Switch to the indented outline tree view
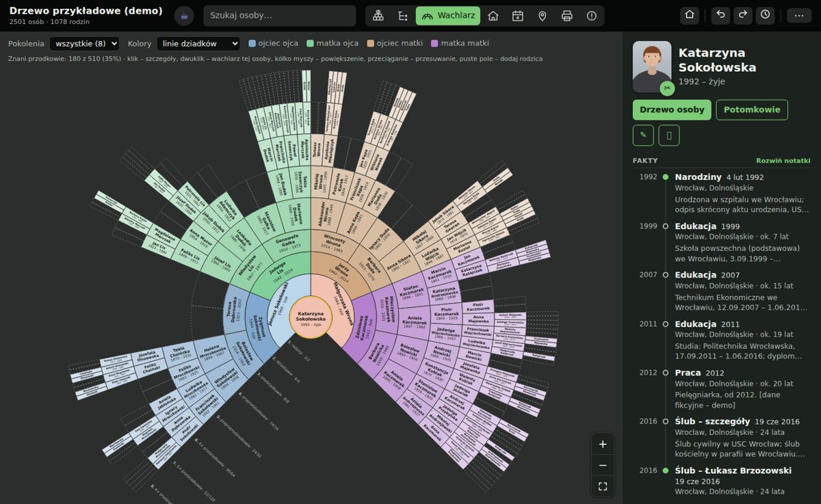Viewport: 821px width, 504px height. click(x=402, y=16)
